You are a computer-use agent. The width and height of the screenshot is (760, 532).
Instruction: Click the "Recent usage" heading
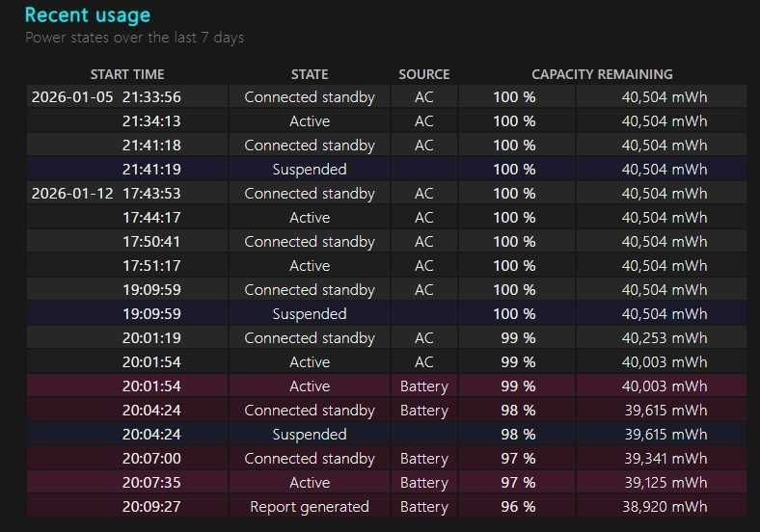(x=88, y=14)
